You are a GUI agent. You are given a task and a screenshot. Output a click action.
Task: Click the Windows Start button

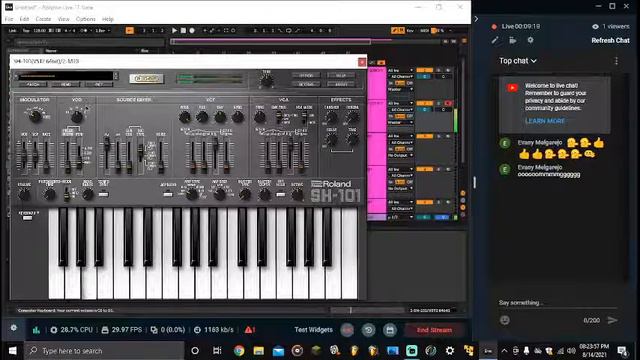[x=12, y=351]
